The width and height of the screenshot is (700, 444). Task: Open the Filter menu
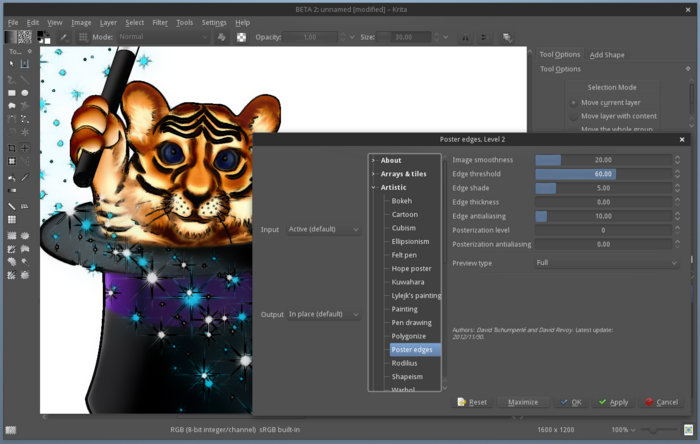click(x=159, y=22)
